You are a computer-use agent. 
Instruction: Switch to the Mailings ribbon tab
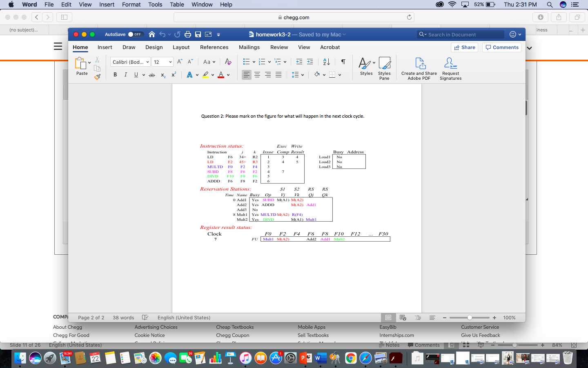click(249, 47)
